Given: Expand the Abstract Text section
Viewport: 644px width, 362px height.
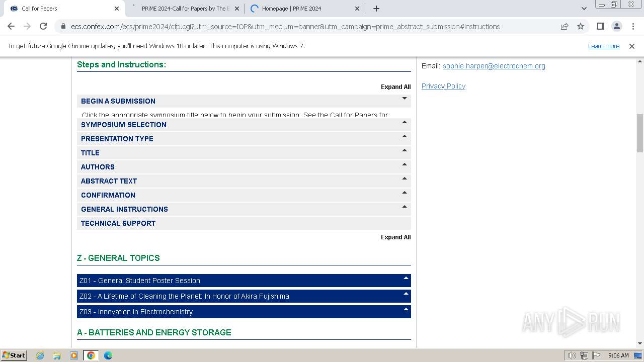Looking at the screenshot, I should pyautogui.click(x=244, y=181).
